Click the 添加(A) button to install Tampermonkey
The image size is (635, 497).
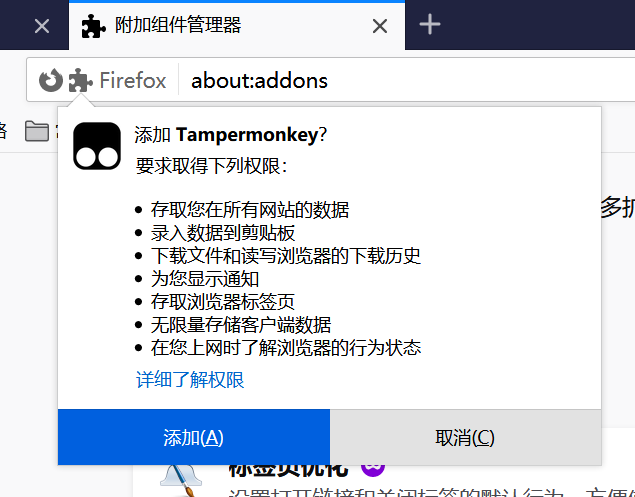point(194,437)
